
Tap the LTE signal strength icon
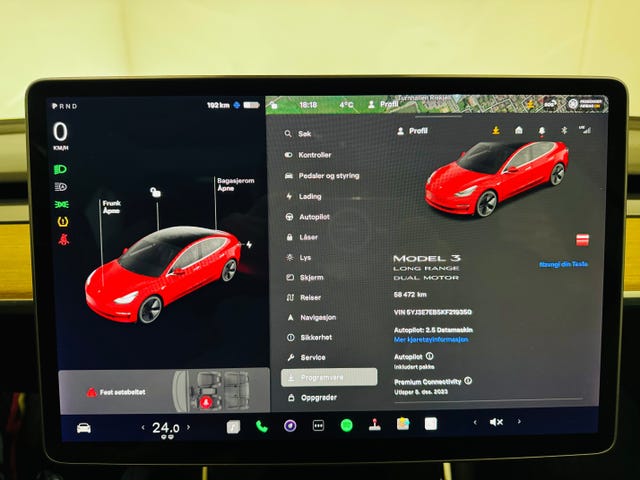click(x=585, y=129)
